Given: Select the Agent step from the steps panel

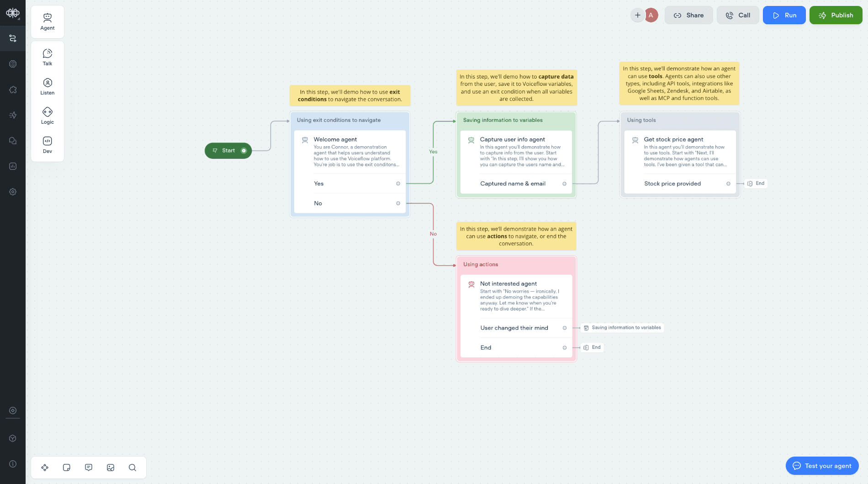Looking at the screenshot, I should (47, 21).
